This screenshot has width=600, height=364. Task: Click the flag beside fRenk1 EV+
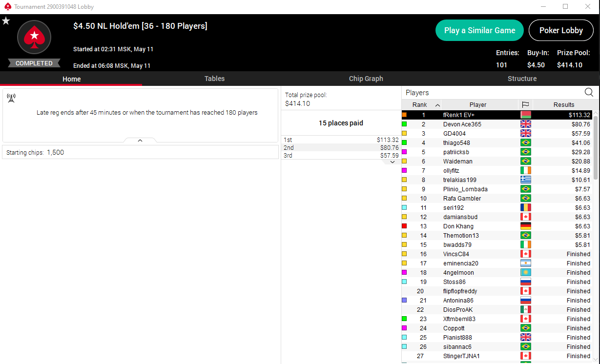click(x=525, y=115)
